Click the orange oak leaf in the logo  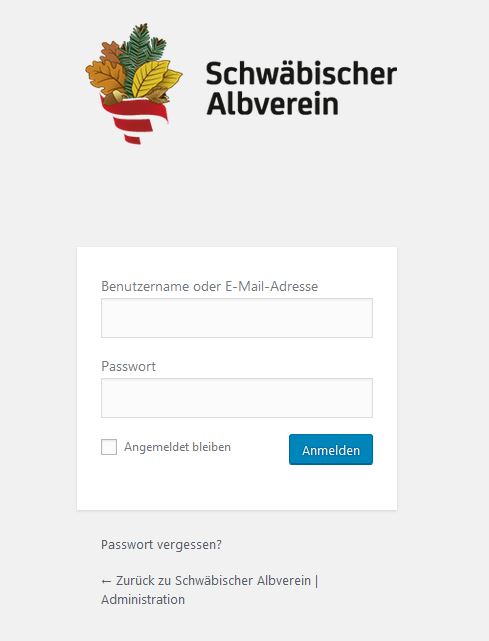click(x=105, y=78)
